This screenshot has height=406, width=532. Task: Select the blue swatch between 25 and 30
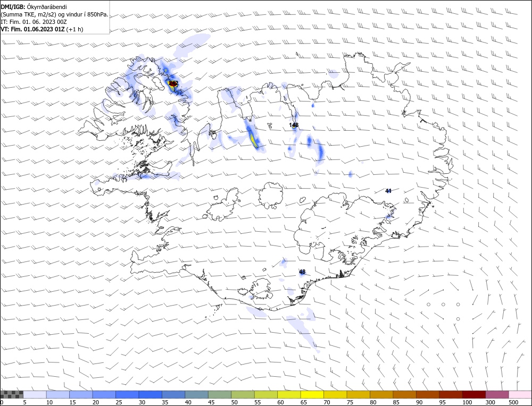(127, 394)
